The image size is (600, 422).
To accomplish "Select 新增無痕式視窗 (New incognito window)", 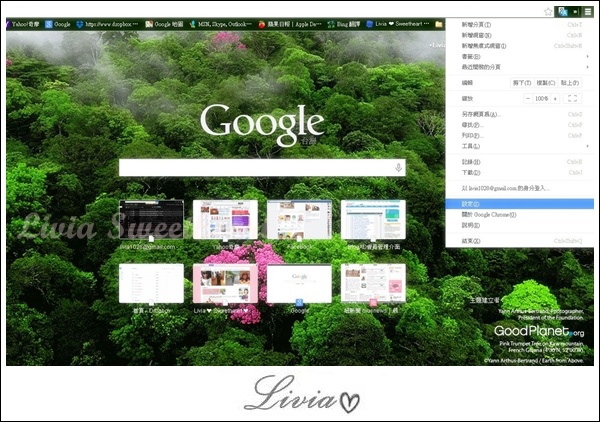I will pyautogui.click(x=520, y=46).
